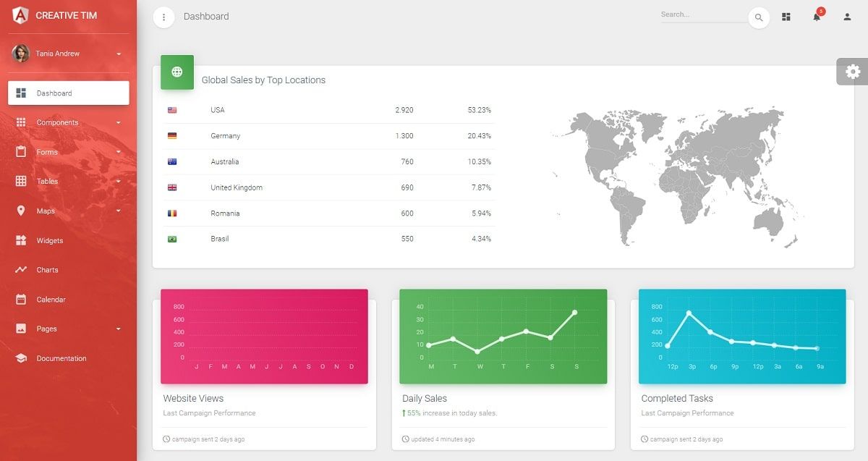Open the settings gear panel

852,71
